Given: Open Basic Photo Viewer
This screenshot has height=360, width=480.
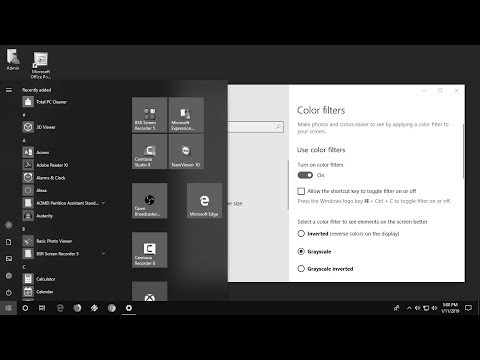Looking at the screenshot, I should pos(64,241).
